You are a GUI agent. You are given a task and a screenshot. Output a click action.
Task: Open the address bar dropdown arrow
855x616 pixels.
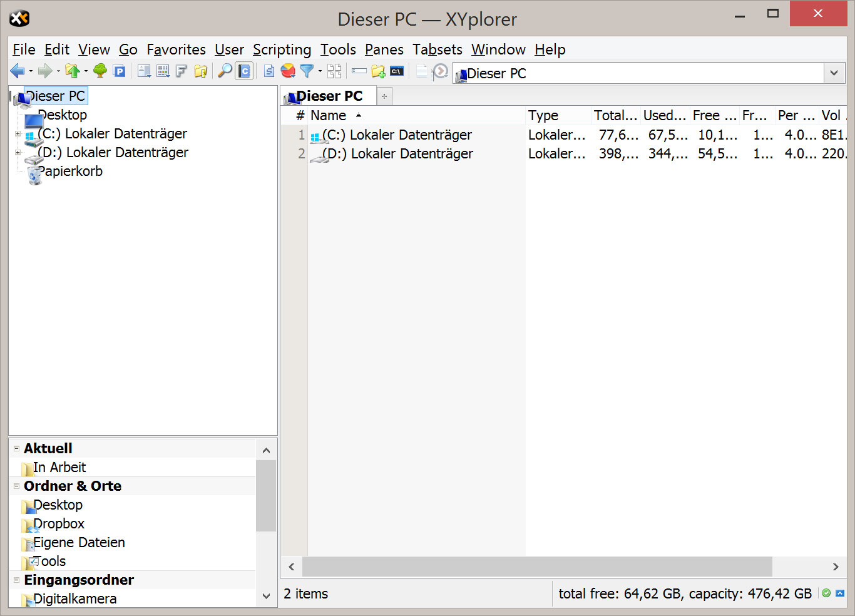(834, 73)
